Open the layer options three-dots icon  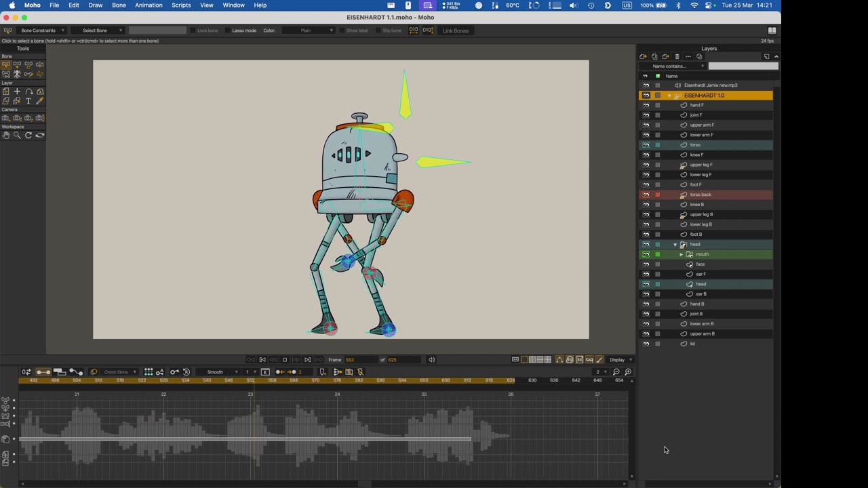click(688, 56)
